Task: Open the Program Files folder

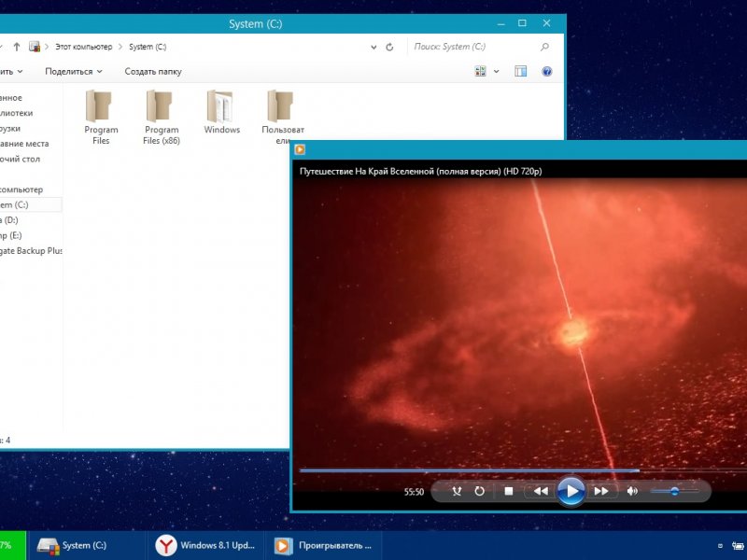Action: (101, 118)
